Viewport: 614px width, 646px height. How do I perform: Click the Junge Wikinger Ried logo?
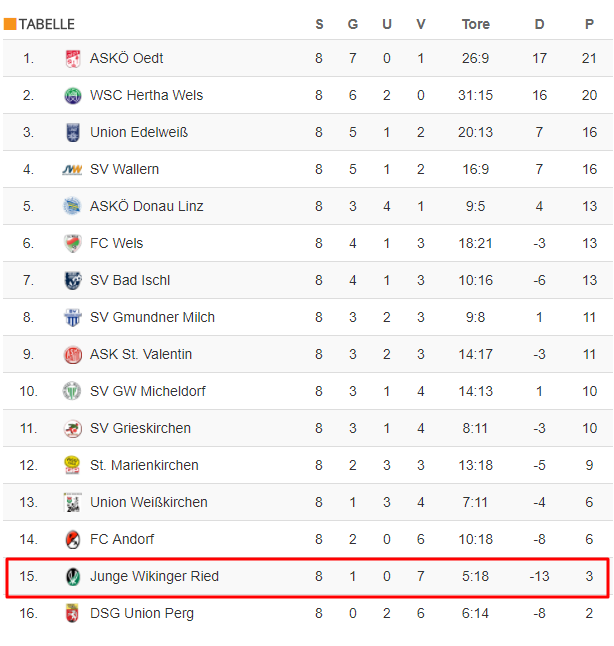73,576
